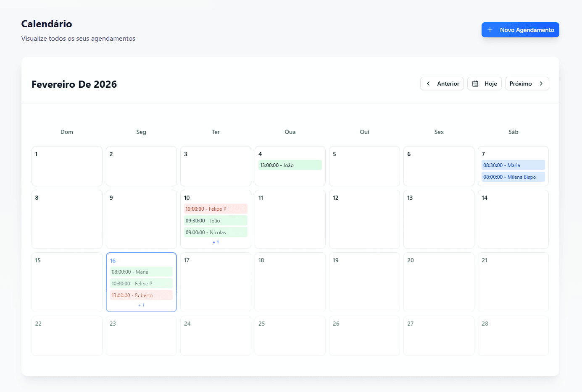Click the Novo Agendamento button

click(x=520, y=30)
